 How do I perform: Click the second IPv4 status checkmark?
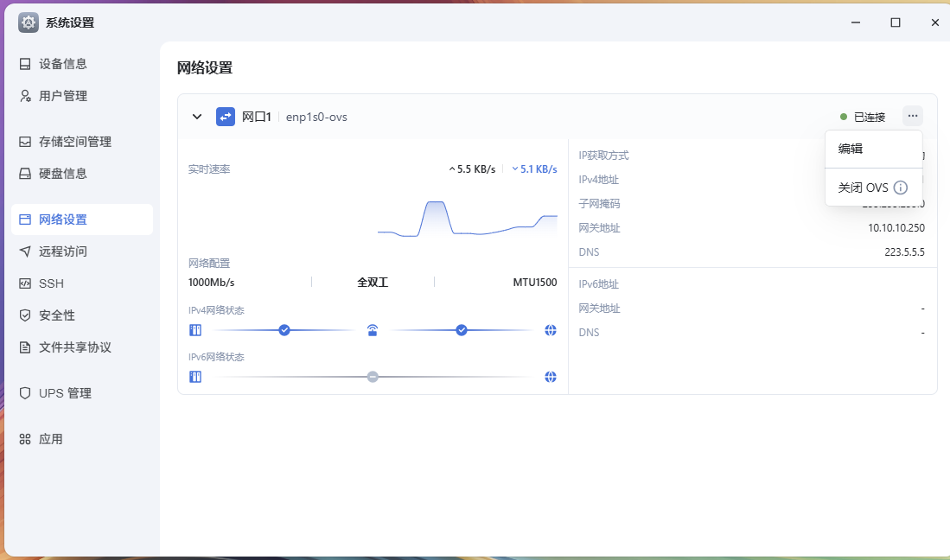(462, 330)
